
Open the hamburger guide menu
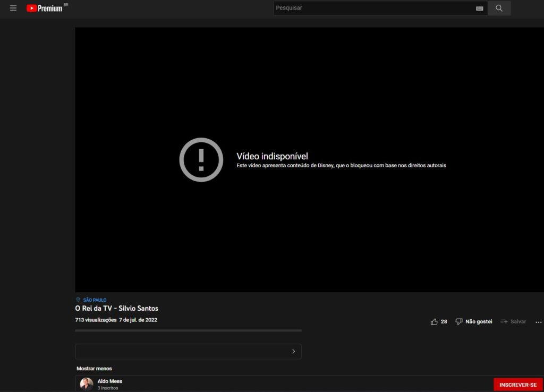(13, 8)
